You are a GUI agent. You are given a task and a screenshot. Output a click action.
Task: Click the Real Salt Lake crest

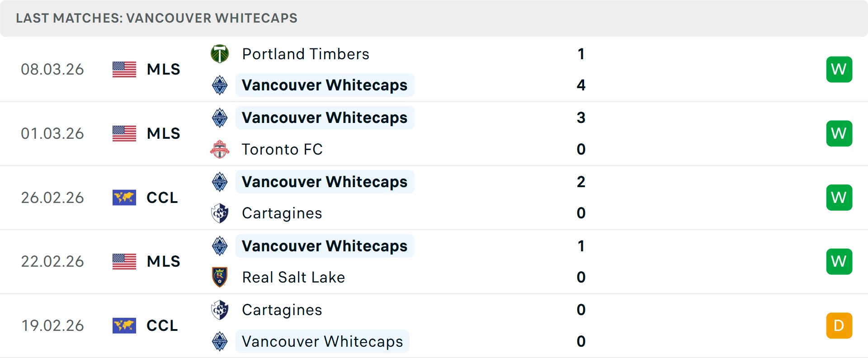tap(220, 277)
